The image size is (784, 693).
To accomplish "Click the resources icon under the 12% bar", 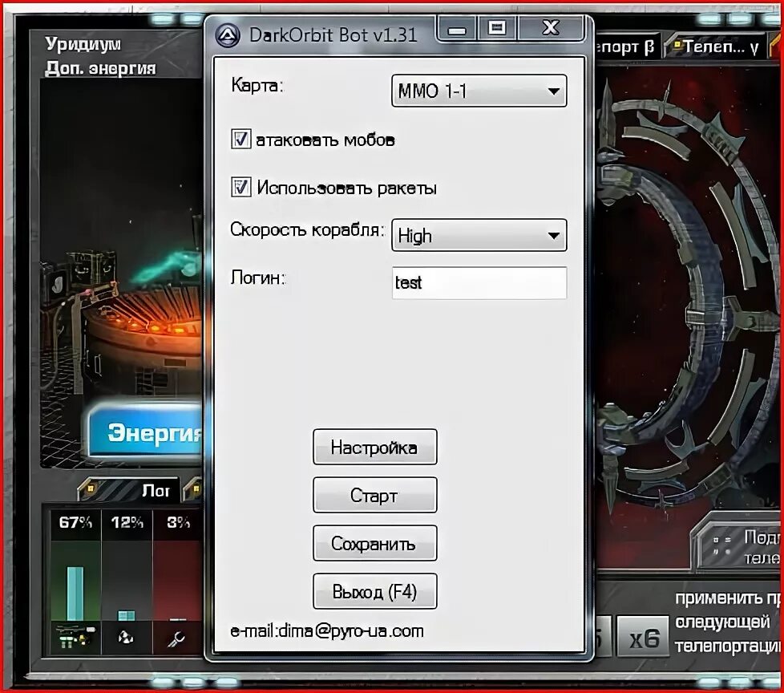I will [126, 638].
